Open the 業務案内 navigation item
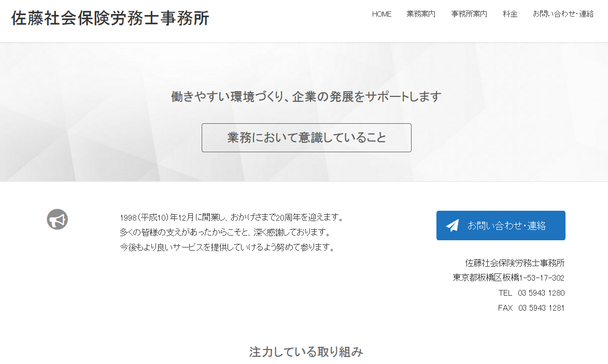Image resolution: width=608 pixels, height=364 pixels. coord(421,14)
